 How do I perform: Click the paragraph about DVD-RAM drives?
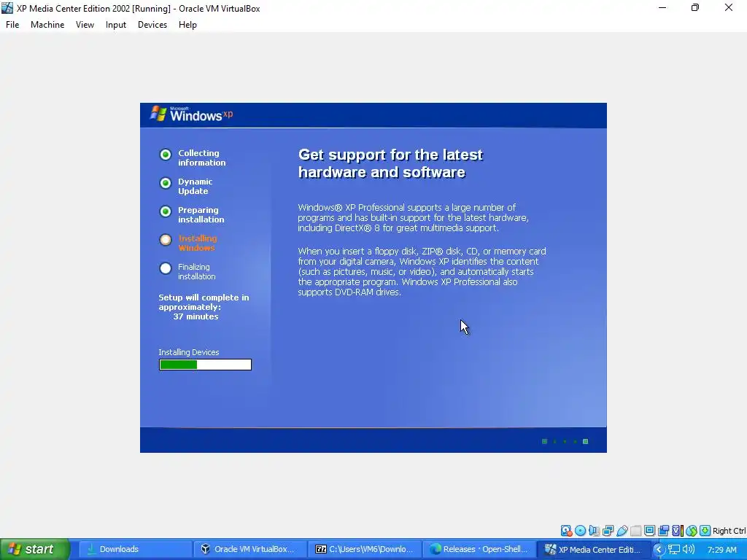click(422, 271)
